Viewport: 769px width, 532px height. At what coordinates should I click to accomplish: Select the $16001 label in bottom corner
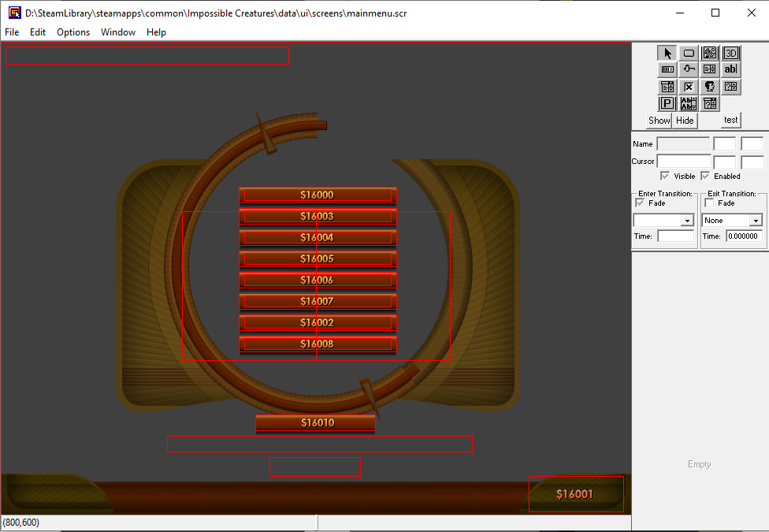pos(576,494)
